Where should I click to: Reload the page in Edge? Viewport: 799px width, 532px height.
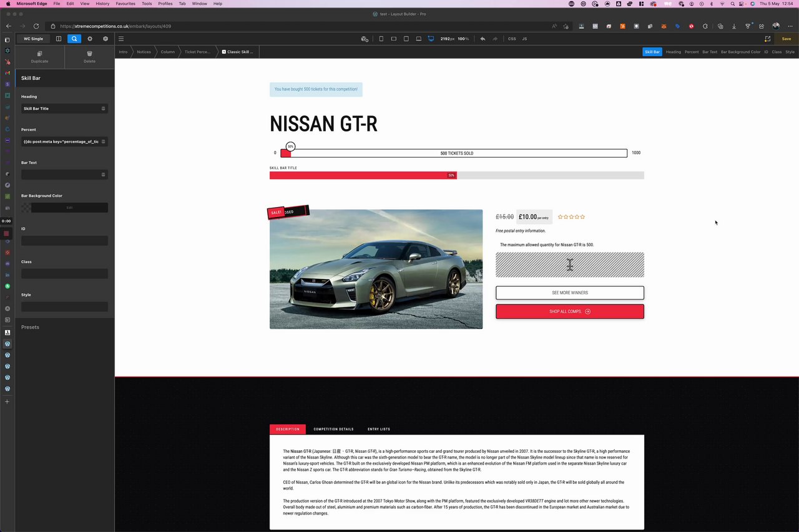(x=36, y=26)
